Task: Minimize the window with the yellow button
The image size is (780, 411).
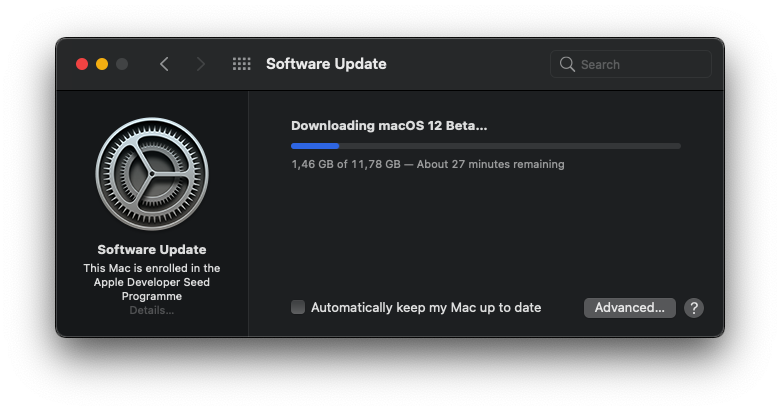Action: [102, 64]
